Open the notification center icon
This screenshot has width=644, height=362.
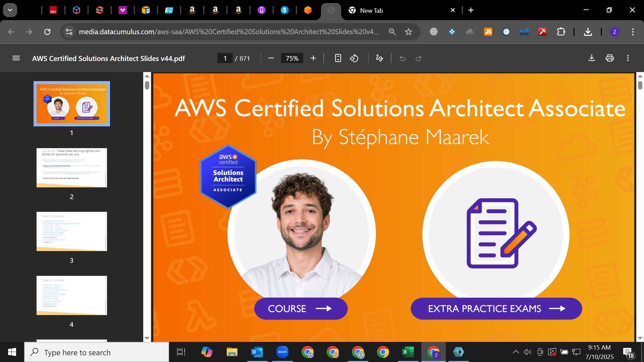[x=629, y=352]
